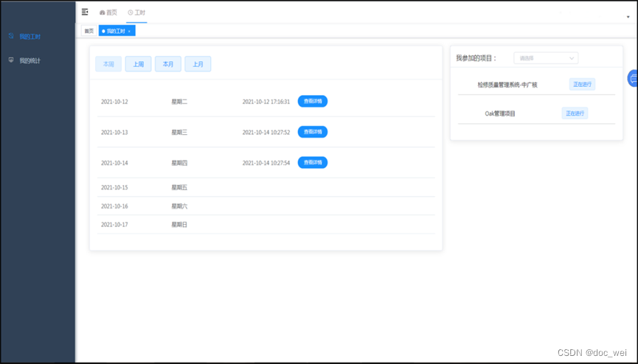Click 正在进行 tag for Oak管理项目

(575, 113)
